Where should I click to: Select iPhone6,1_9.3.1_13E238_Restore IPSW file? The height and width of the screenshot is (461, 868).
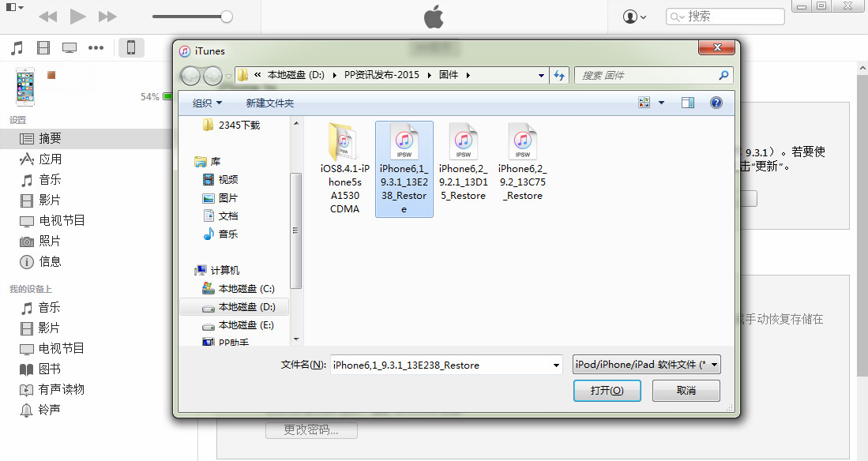click(x=404, y=169)
